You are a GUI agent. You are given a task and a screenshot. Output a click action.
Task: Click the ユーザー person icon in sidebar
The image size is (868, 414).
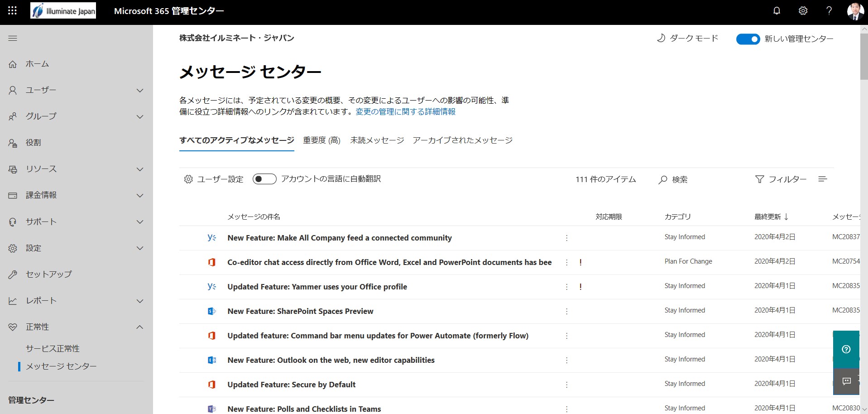point(13,91)
